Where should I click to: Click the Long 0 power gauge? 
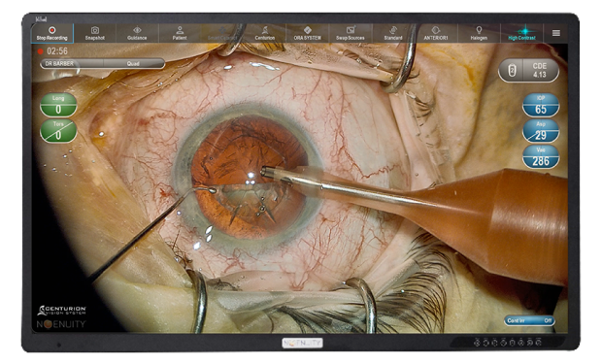click(58, 105)
